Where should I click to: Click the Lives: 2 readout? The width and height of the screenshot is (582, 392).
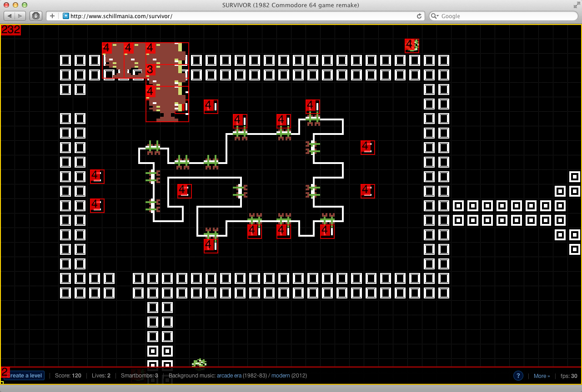tap(101, 376)
